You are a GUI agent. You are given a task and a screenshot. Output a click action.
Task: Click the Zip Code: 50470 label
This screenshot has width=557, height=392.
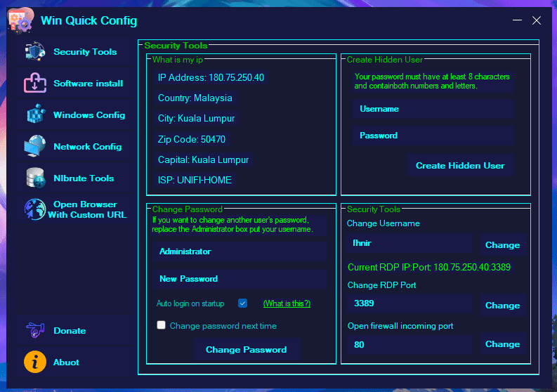(x=192, y=139)
